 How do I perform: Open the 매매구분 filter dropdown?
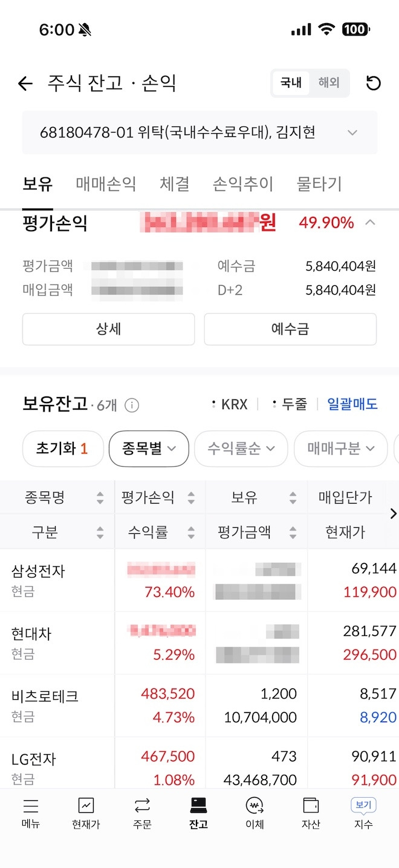pos(340,449)
